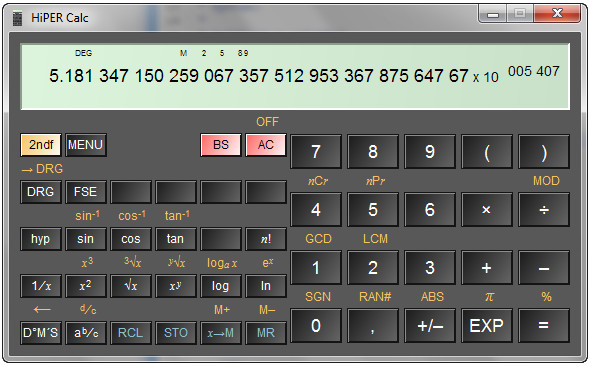The image size is (591, 366).
Task: Click the x² square key
Action: point(86,286)
